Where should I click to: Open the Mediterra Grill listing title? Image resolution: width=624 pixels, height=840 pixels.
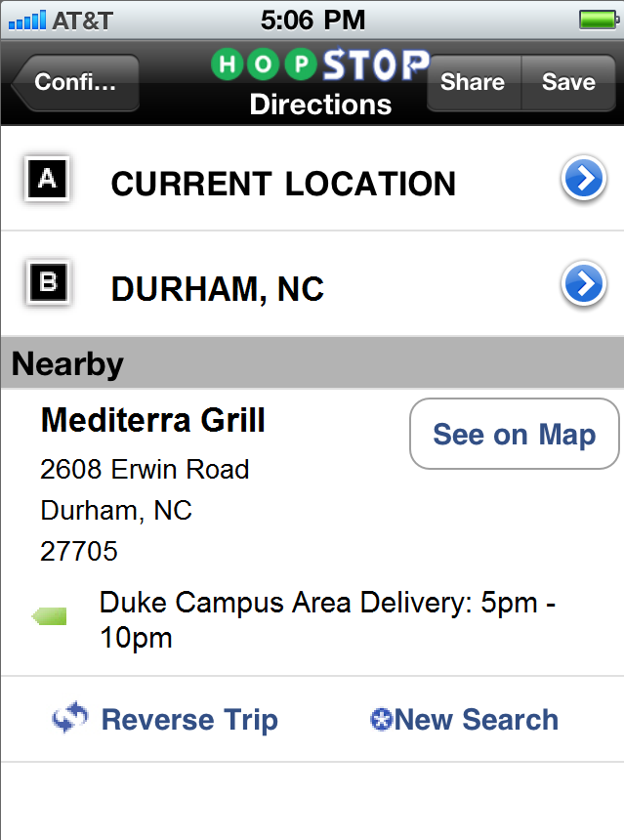point(153,421)
